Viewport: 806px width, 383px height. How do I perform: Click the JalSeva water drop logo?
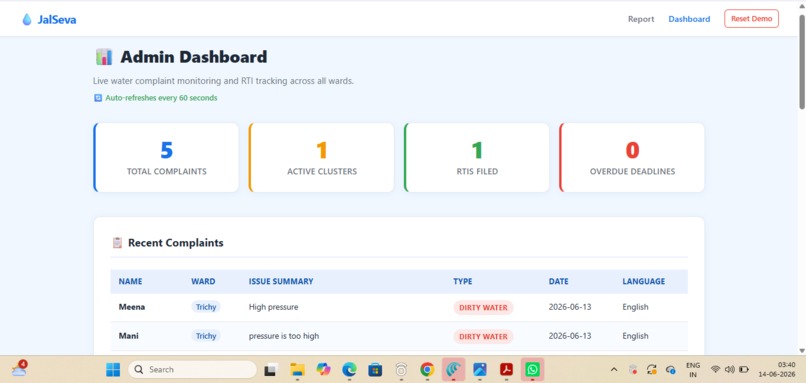[27, 20]
